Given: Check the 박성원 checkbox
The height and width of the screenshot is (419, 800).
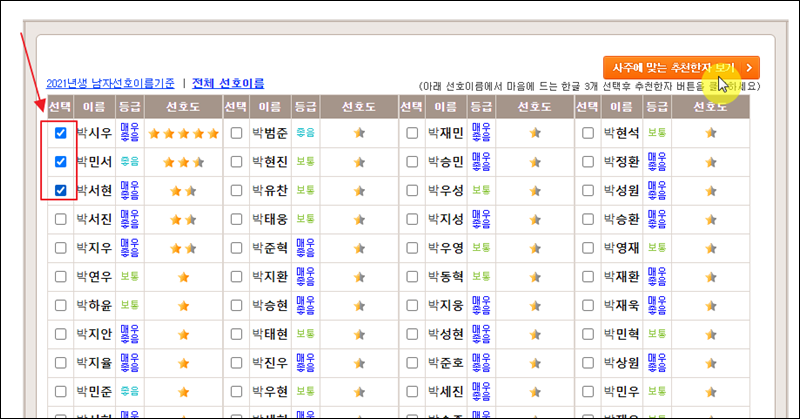Looking at the screenshot, I should [x=588, y=190].
